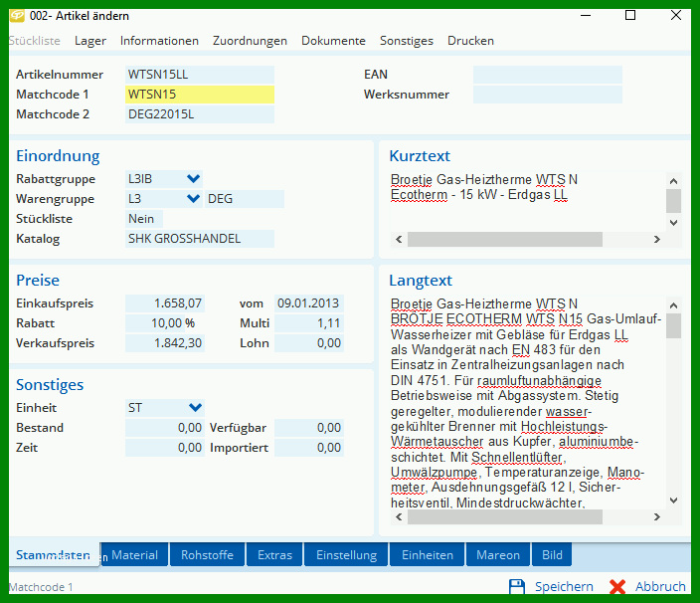The image size is (700, 603).
Task: Open the Lager menu
Action: (x=90, y=41)
